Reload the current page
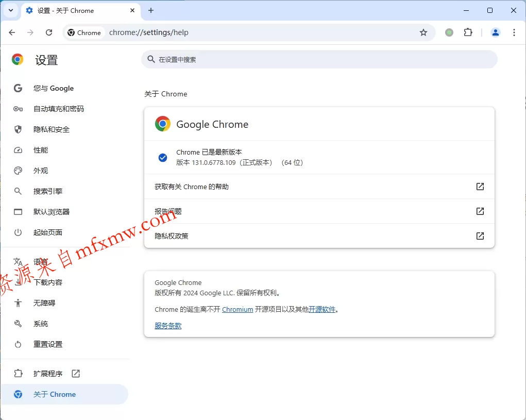The image size is (526, 420). 49,32
